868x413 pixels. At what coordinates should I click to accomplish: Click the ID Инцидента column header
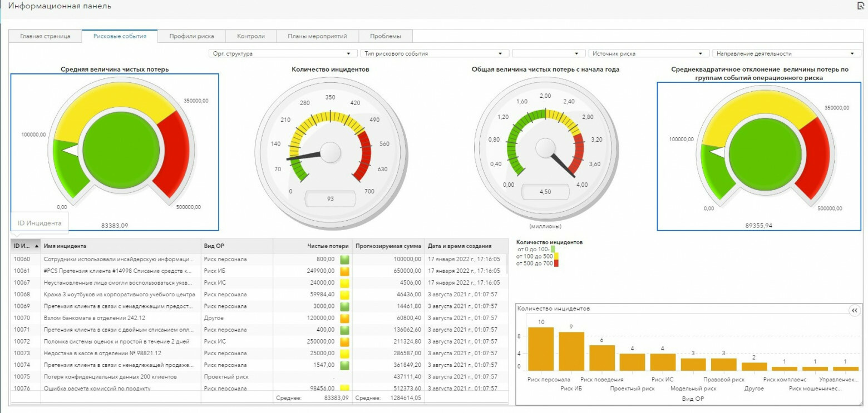pos(26,246)
